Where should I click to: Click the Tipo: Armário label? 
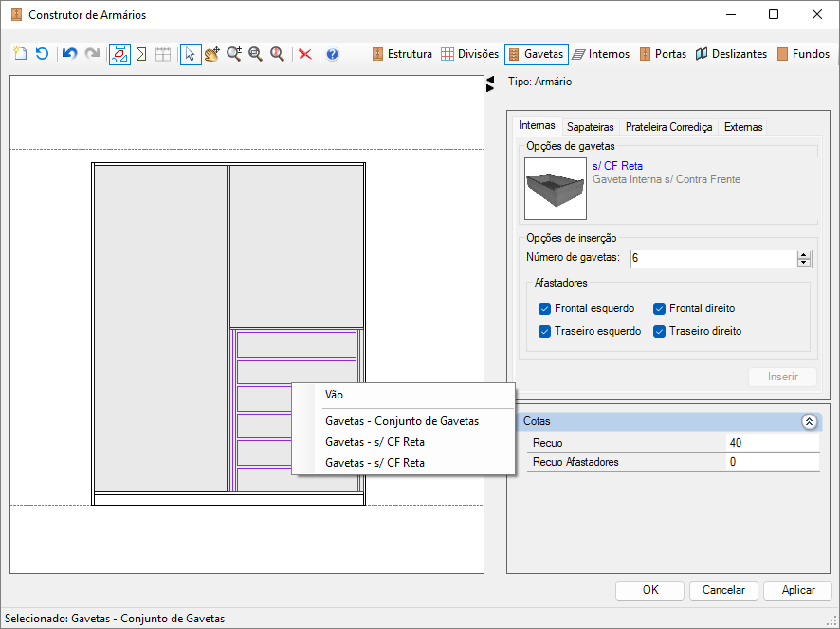pos(539,82)
